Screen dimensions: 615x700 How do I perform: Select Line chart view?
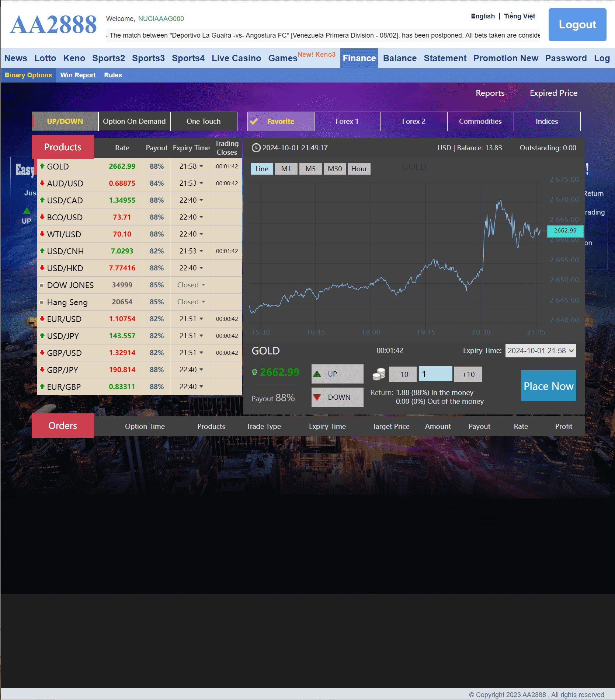tap(262, 169)
